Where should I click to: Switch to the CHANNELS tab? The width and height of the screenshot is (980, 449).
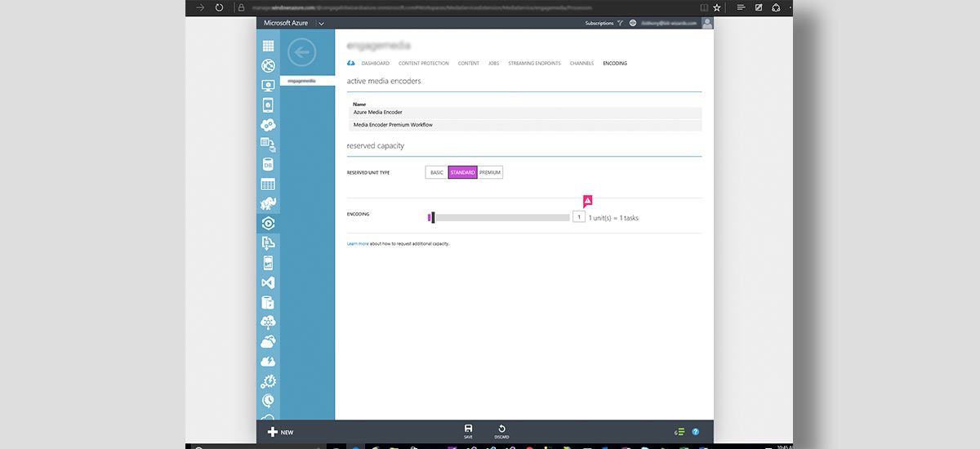pyautogui.click(x=582, y=63)
